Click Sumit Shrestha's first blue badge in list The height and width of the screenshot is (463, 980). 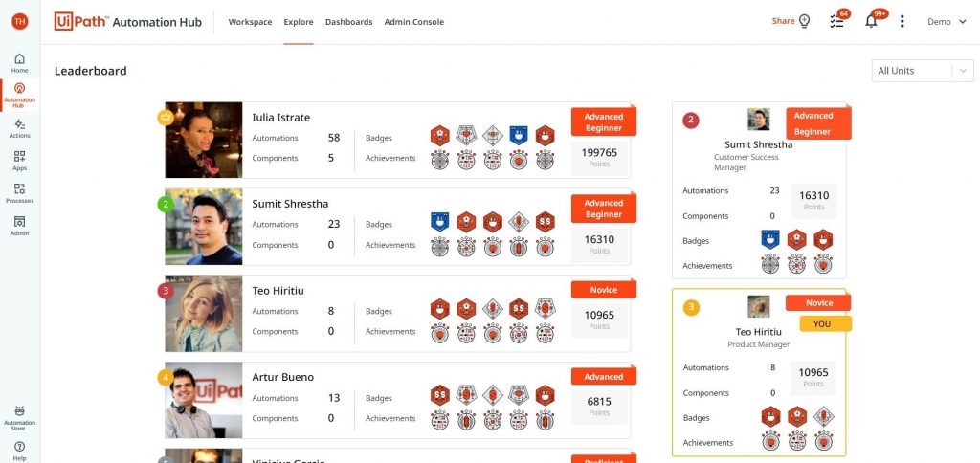coord(440,222)
